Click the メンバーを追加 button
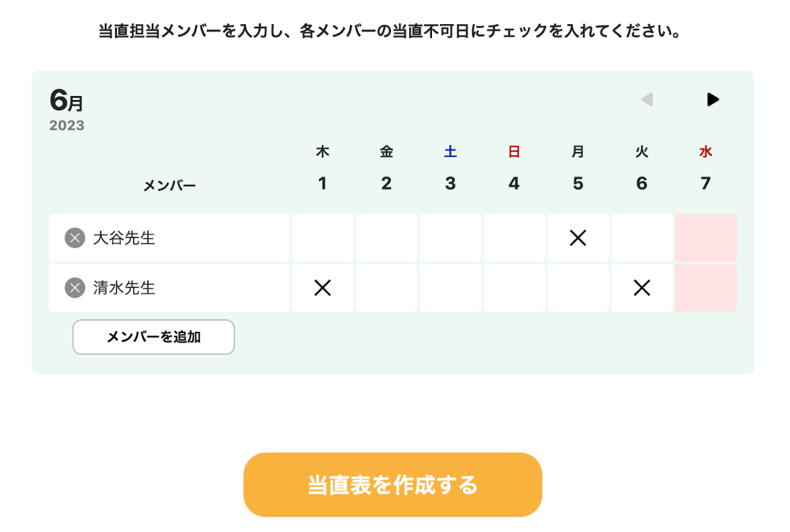This screenshot has width=790, height=532. 153,337
